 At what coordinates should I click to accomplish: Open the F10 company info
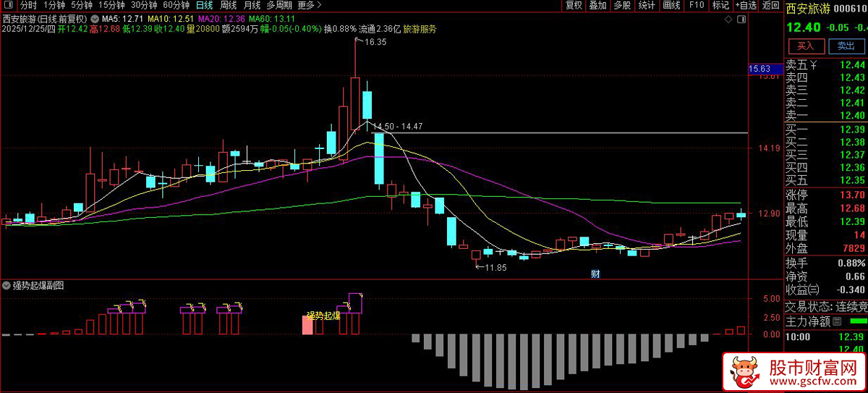click(x=697, y=5)
